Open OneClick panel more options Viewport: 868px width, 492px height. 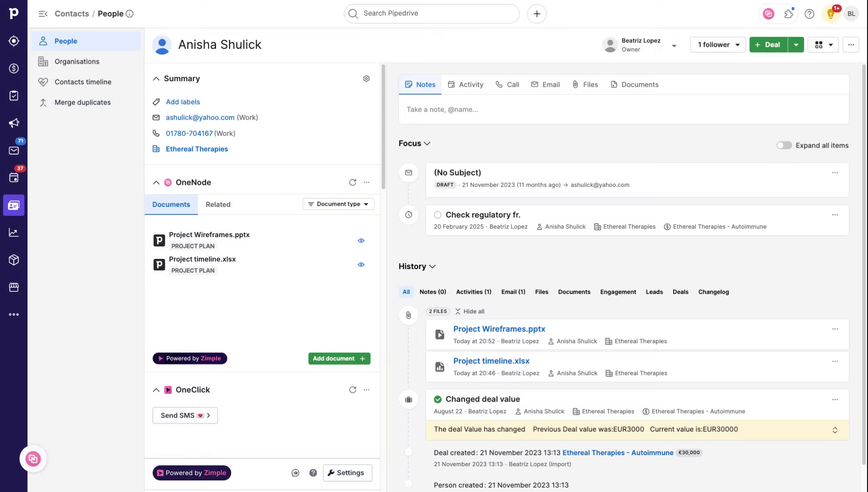click(366, 390)
